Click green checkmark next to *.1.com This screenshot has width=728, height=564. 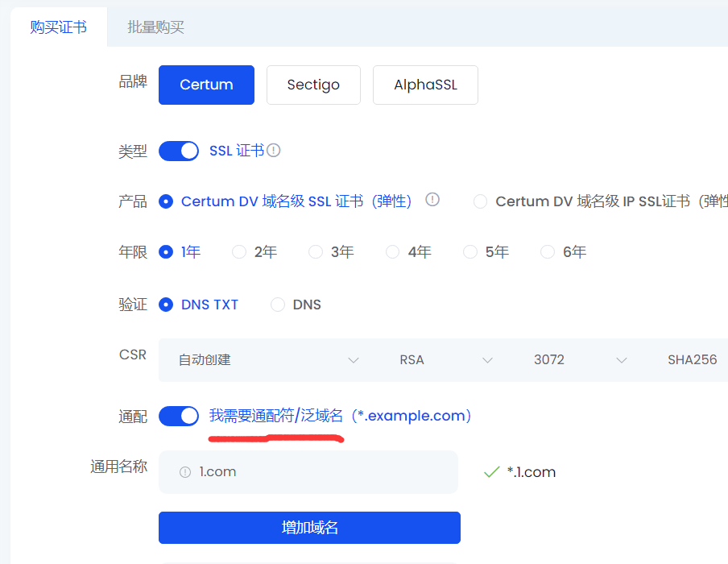coord(491,472)
